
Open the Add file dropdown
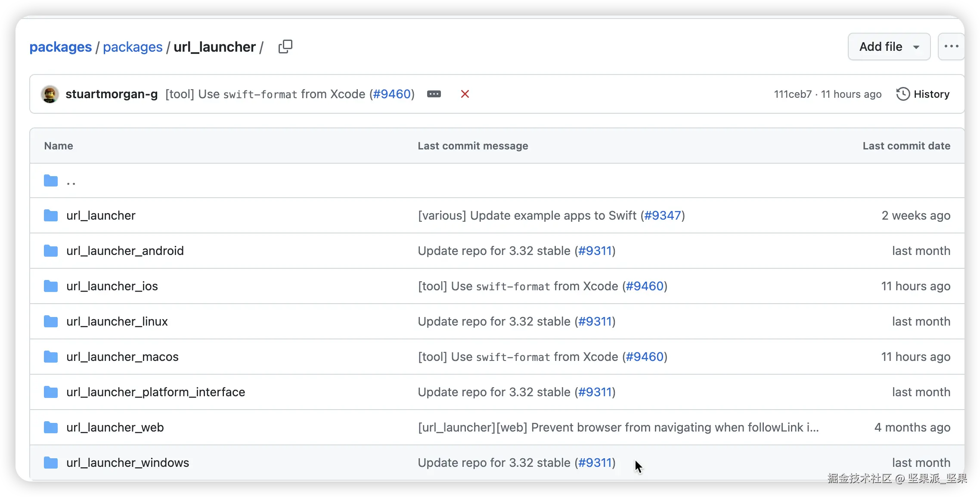(x=889, y=47)
